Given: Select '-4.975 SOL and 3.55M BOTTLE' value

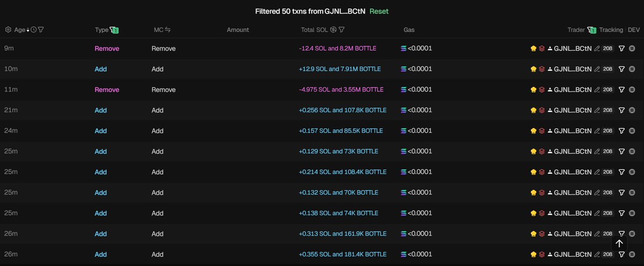Looking at the screenshot, I should pos(341,90).
